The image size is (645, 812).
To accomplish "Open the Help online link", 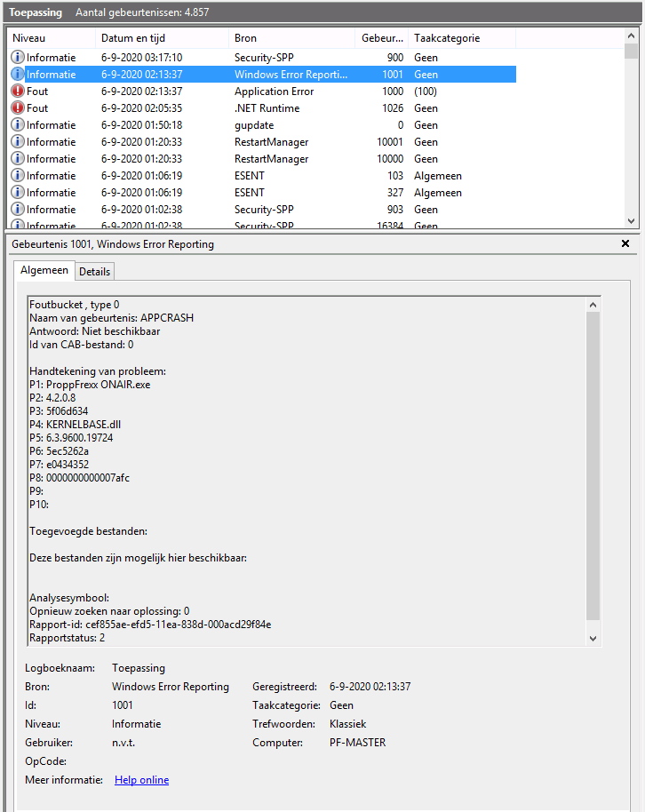I will 141,780.
